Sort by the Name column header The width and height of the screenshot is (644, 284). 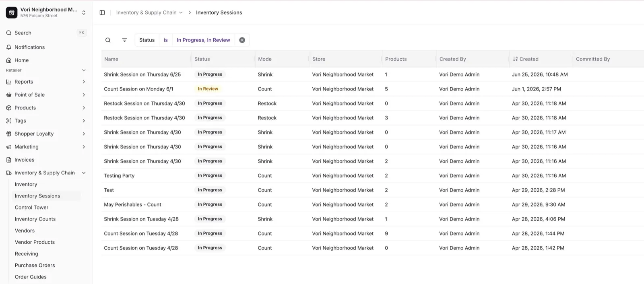pyautogui.click(x=111, y=59)
